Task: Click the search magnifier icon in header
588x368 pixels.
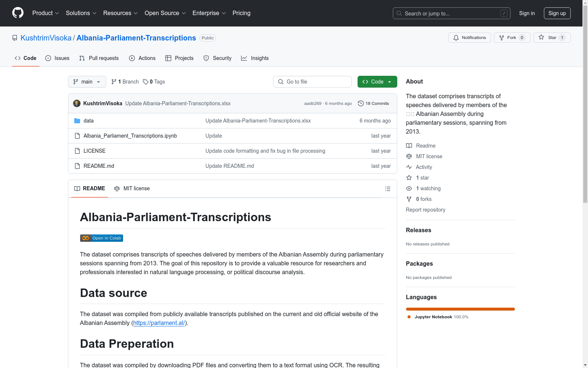Action: point(399,13)
